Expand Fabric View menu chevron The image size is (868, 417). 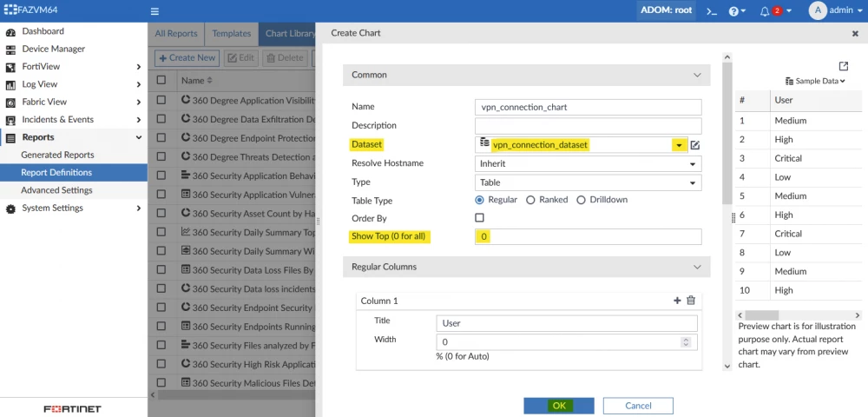click(138, 102)
